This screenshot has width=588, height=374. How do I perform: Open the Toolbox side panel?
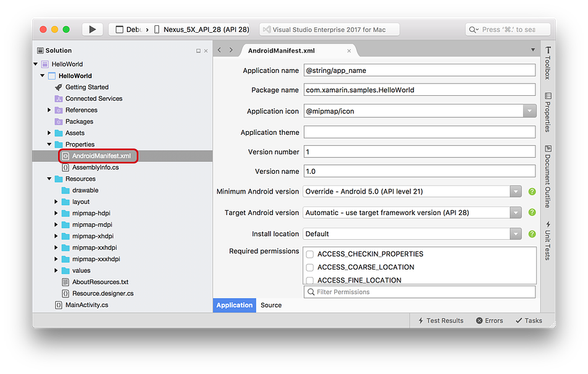click(x=548, y=62)
